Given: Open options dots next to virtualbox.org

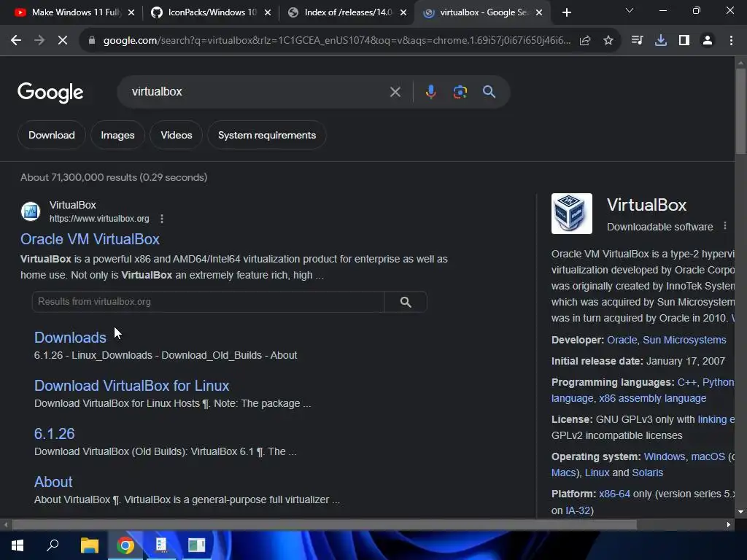Looking at the screenshot, I should [x=162, y=219].
